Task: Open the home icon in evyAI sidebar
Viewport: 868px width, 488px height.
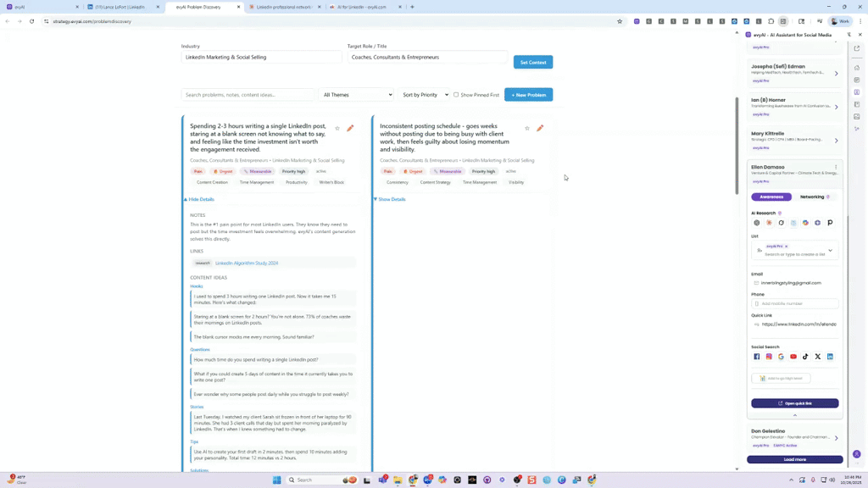Action: click(857, 68)
